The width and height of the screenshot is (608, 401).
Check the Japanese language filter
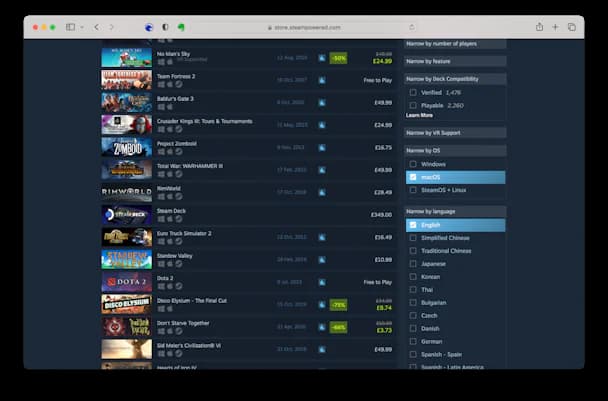tap(413, 264)
